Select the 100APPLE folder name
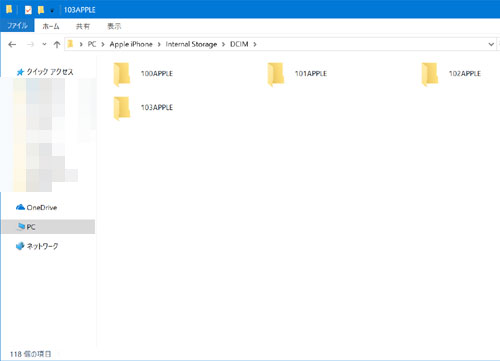500x361 pixels. [x=157, y=74]
